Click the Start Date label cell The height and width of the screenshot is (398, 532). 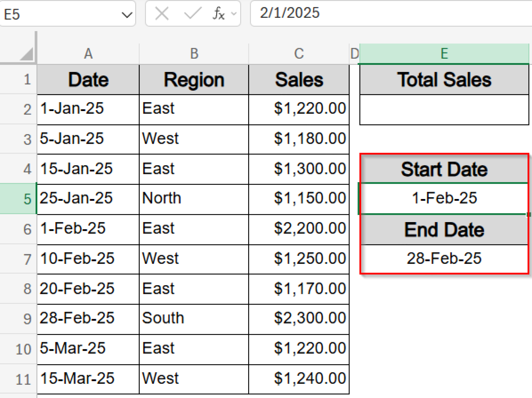point(444,169)
